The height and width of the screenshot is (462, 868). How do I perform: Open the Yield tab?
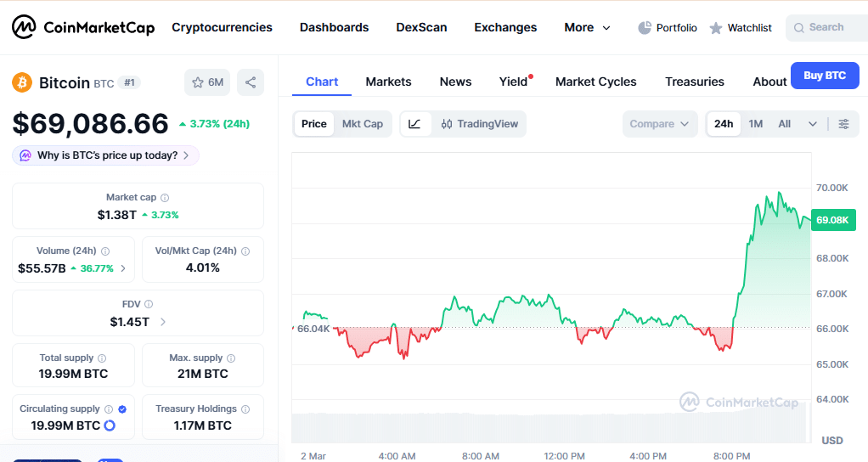click(x=513, y=82)
